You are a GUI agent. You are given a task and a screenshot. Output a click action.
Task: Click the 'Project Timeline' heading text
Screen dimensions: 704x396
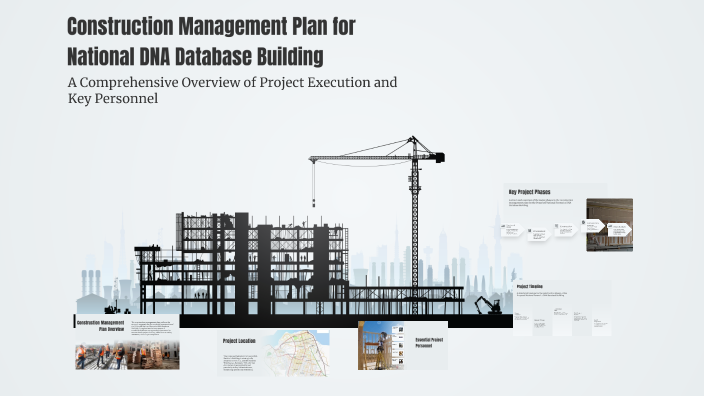point(530,286)
